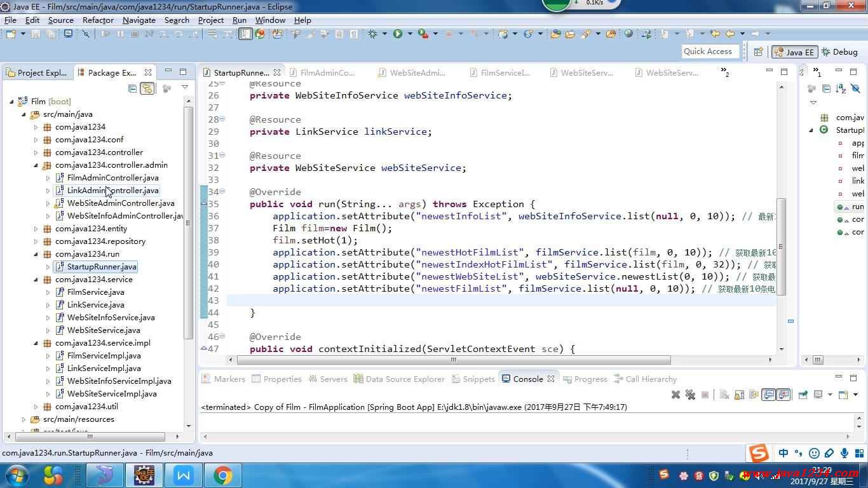Open Package Explorer View Menu dropdown

[184, 88]
